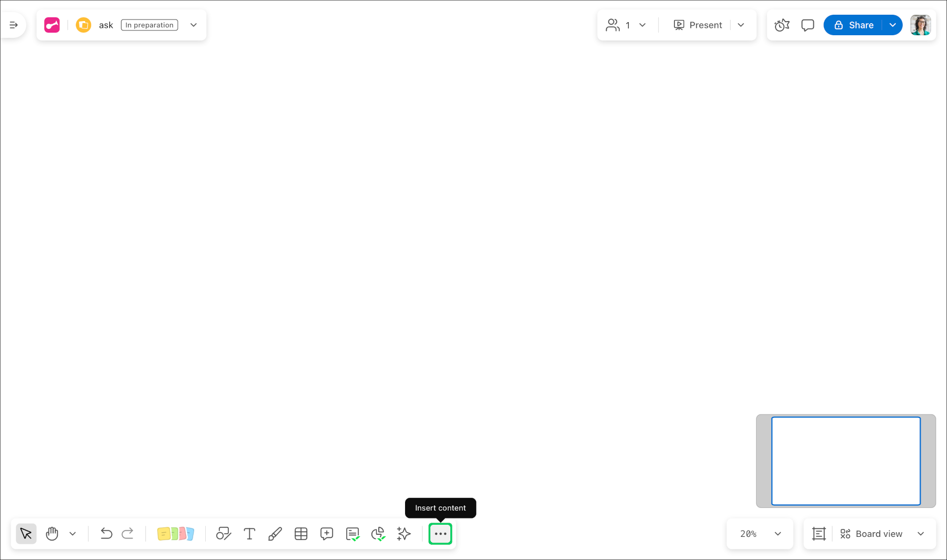Select the shapes and connectors tool

click(224, 534)
